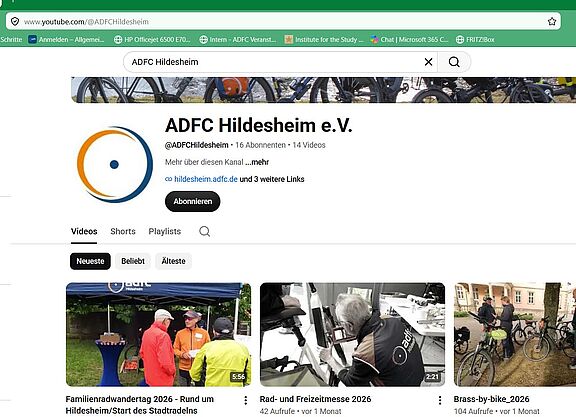Click the magnifier search button next to search field
Screen dimensions: 576x417
[x=454, y=62]
